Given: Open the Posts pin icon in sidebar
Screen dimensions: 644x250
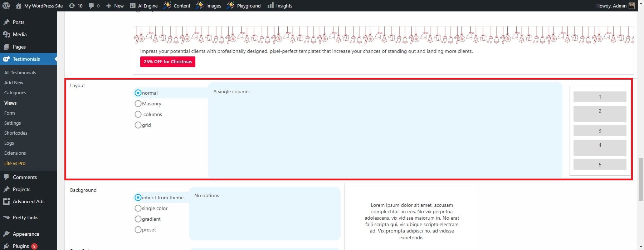Looking at the screenshot, I should coord(6,22).
